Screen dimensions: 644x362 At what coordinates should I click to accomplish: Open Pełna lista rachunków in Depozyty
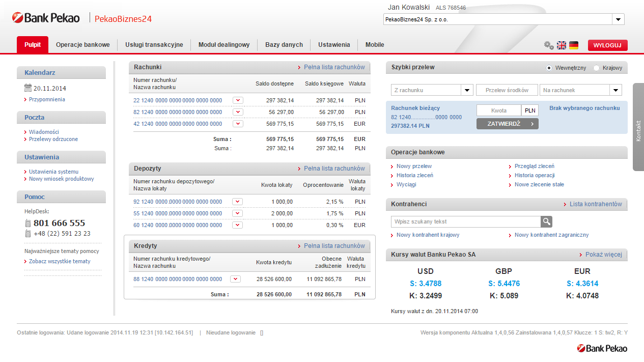point(334,169)
